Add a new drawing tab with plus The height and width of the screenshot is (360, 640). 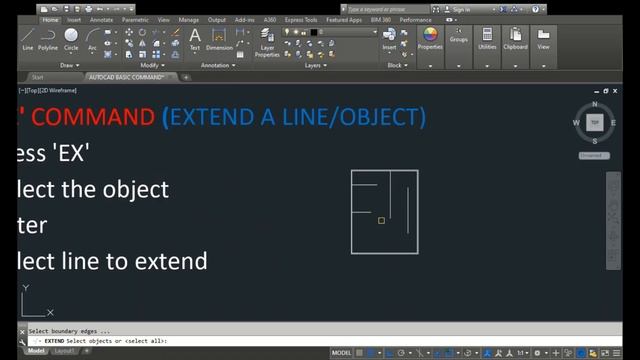coord(186,77)
